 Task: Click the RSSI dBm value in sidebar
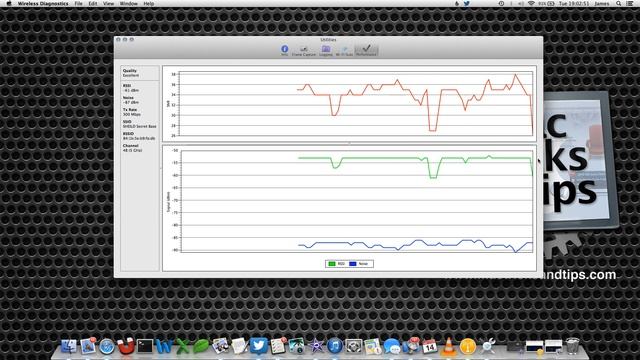[x=131, y=90]
